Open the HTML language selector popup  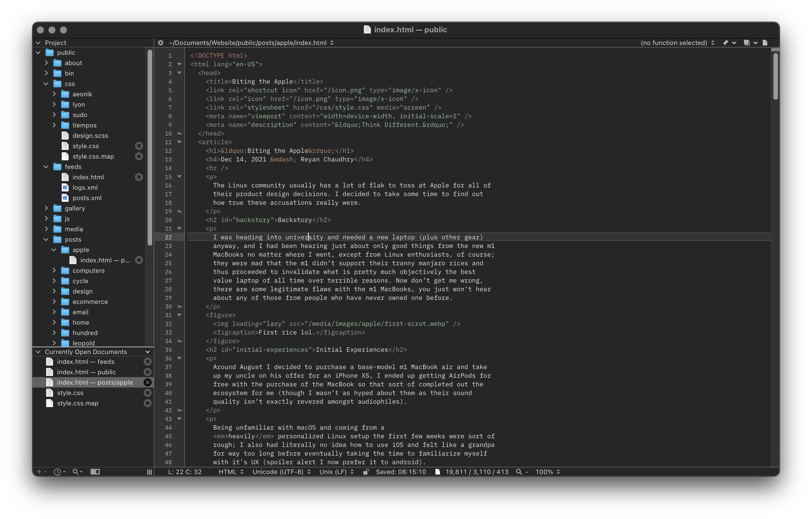pyautogui.click(x=231, y=472)
